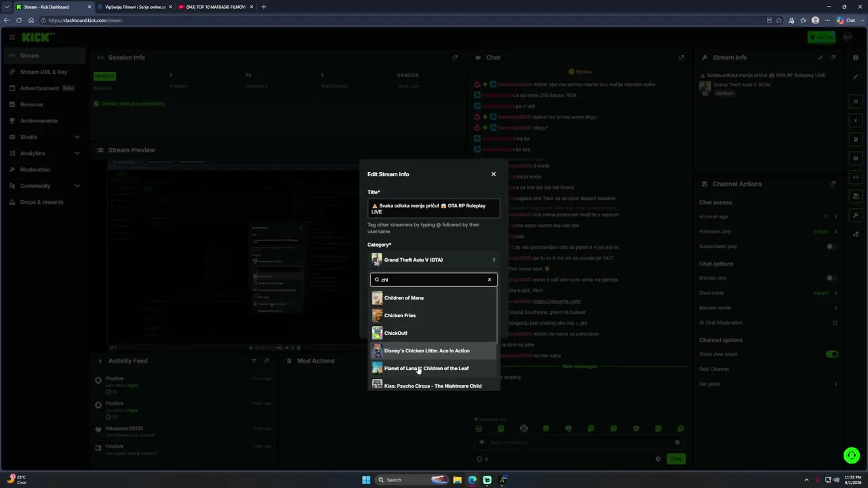Image resolution: width=868 pixels, height=488 pixels.
Task: Filter the Activity Feed
Action: 254,361
